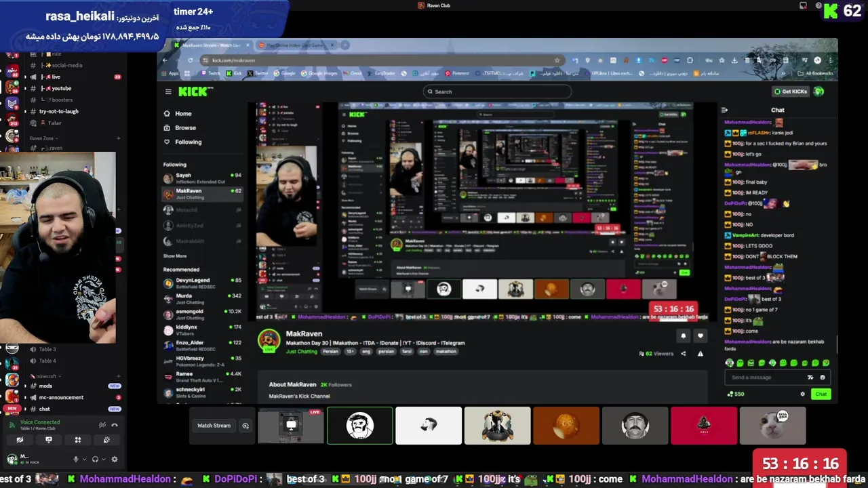Select the green-bordered bearded avatar tile
Screen dimensions: 868x488
[360, 426]
